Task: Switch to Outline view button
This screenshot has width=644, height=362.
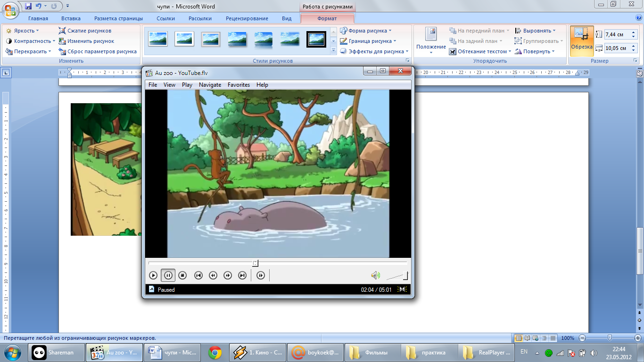Action: click(545, 338)
